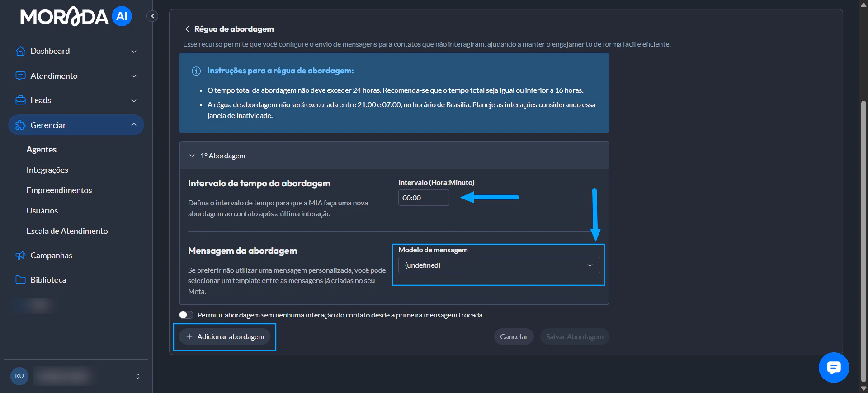Click the Gerenciar puzzle icon

point(20,125)
